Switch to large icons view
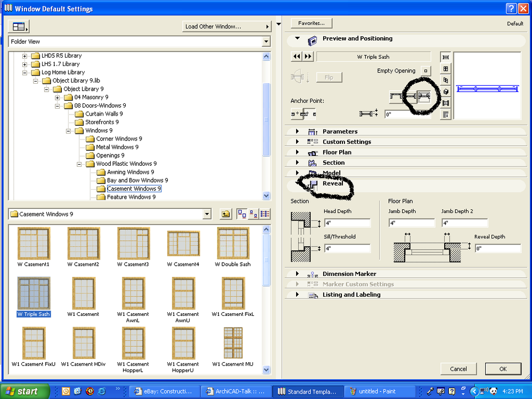Screen dimensions: 532x399 (242, 214)
